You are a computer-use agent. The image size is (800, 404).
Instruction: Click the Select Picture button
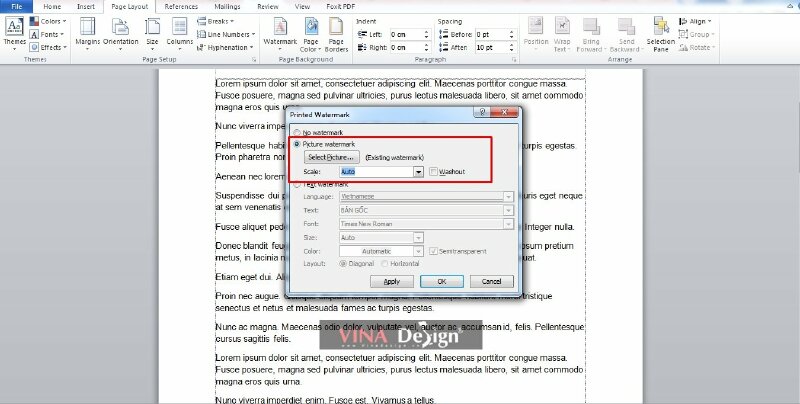click(x=331, y=158)
